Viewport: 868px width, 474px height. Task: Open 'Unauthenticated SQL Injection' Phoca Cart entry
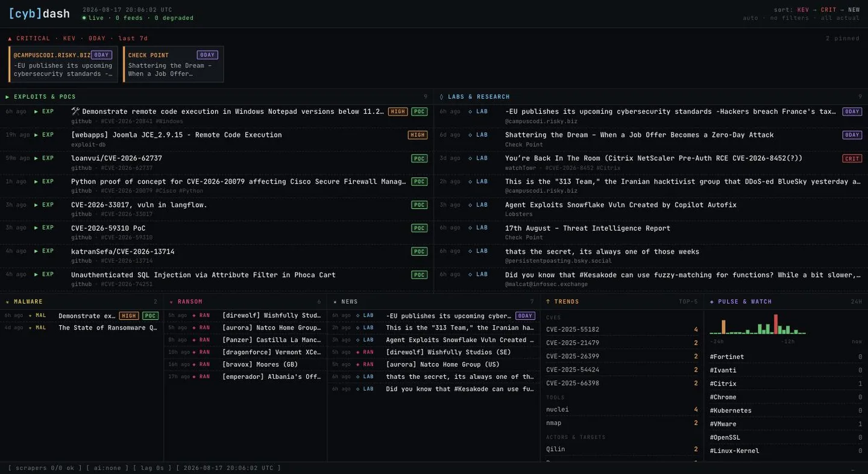tap(216, 279)
